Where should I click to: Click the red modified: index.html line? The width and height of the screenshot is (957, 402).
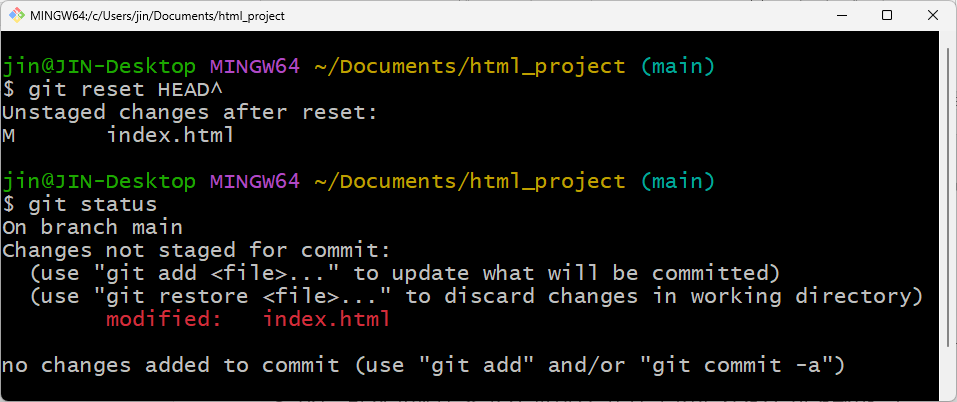[248, 319]
